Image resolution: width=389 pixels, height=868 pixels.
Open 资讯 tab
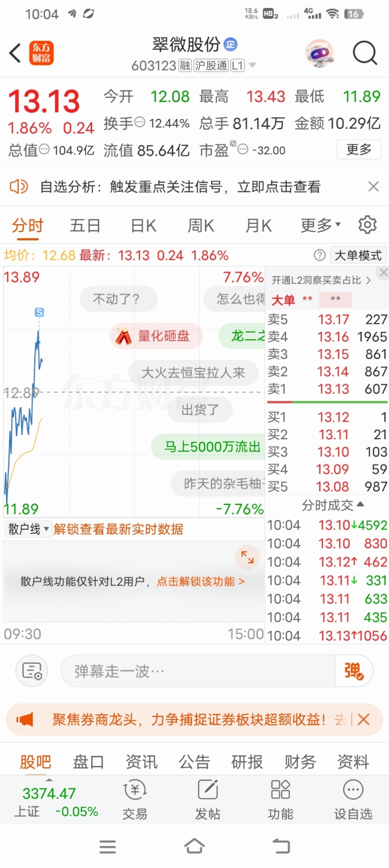[x=142, y=762]
